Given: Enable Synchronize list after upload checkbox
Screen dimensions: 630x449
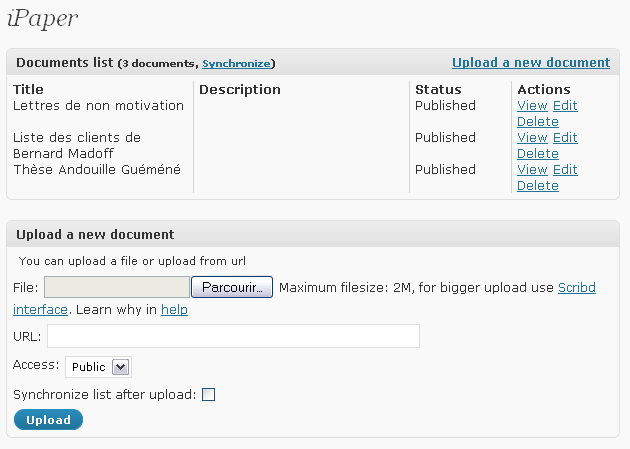Looking at the screenshot, I should pos(209,395).
